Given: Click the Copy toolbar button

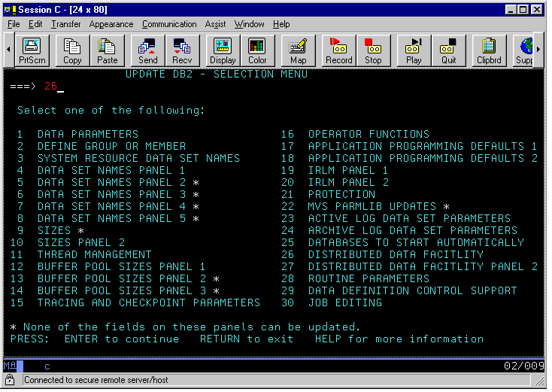Looking at the screenshot, I should (x=72, y=50).
